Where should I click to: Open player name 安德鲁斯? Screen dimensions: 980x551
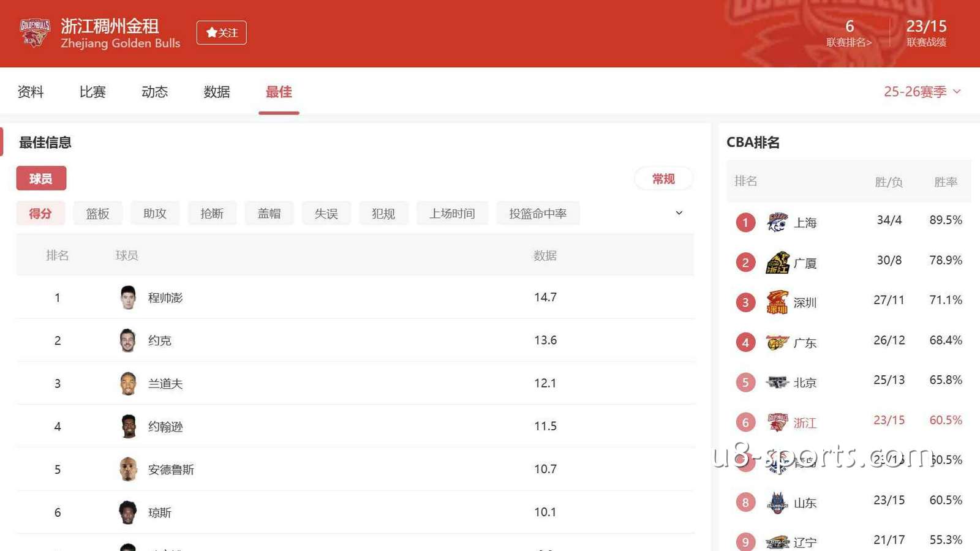click(x=171, y=469)
